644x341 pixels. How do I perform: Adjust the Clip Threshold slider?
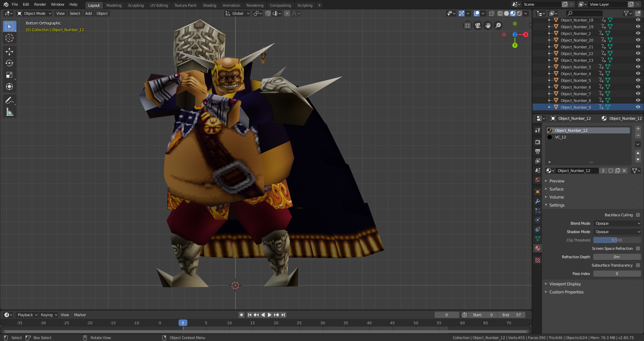[x=617, y=240]
